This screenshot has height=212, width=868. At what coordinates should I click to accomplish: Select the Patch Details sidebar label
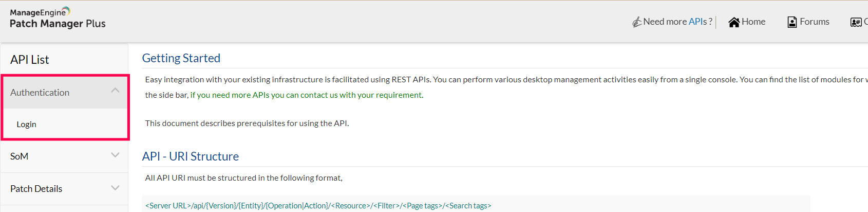[36, 189]
